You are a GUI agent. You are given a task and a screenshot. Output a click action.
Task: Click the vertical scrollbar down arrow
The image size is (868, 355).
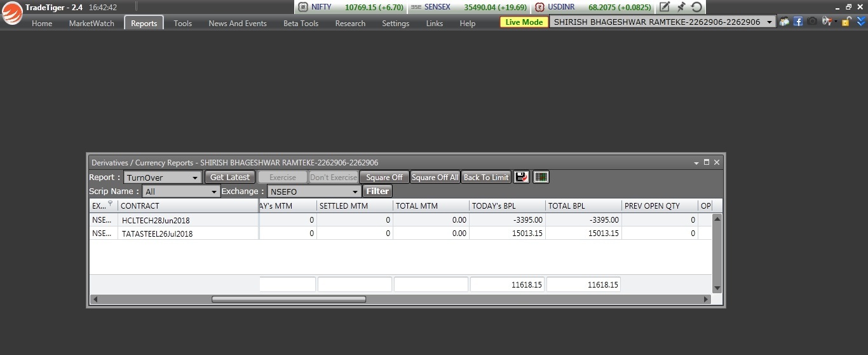(x=717, y=288)
